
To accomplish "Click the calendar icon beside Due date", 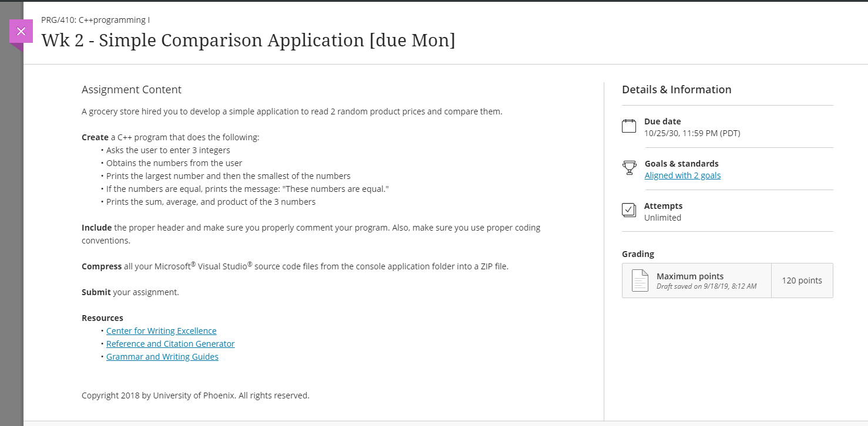I will point(629,126).
